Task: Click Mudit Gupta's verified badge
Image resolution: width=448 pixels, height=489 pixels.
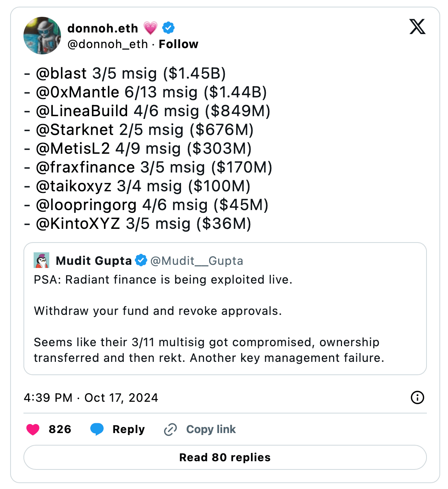Action: 141,261
